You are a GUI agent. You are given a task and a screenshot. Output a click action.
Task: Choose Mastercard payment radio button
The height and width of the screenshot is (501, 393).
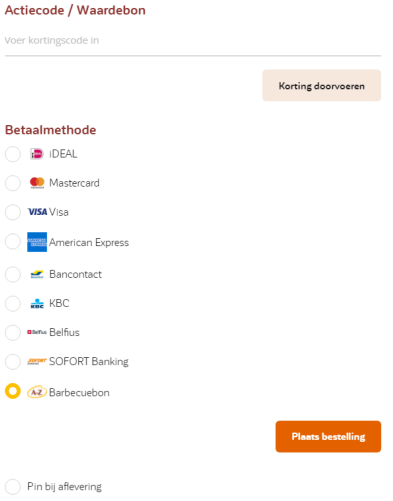tap(13, 183)
